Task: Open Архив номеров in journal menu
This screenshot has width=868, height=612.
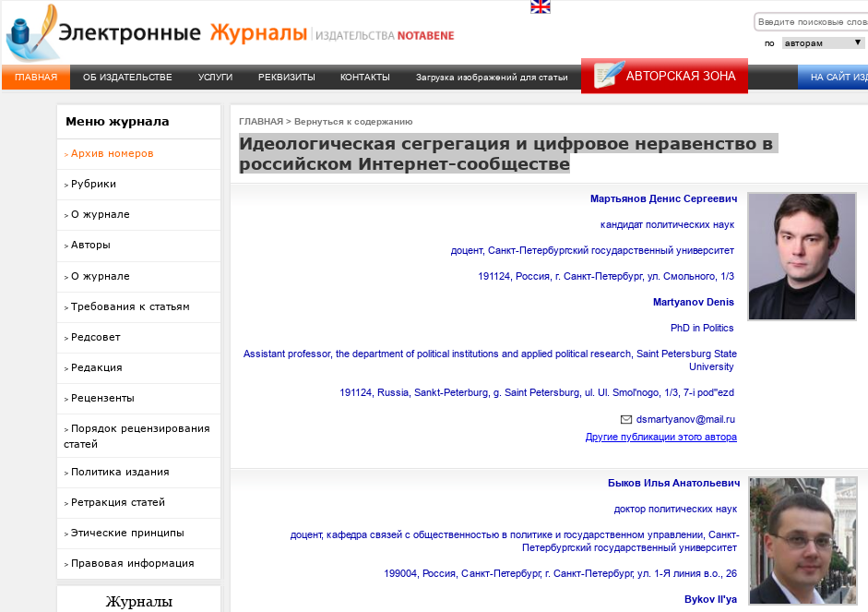Action: pos(112,153)
